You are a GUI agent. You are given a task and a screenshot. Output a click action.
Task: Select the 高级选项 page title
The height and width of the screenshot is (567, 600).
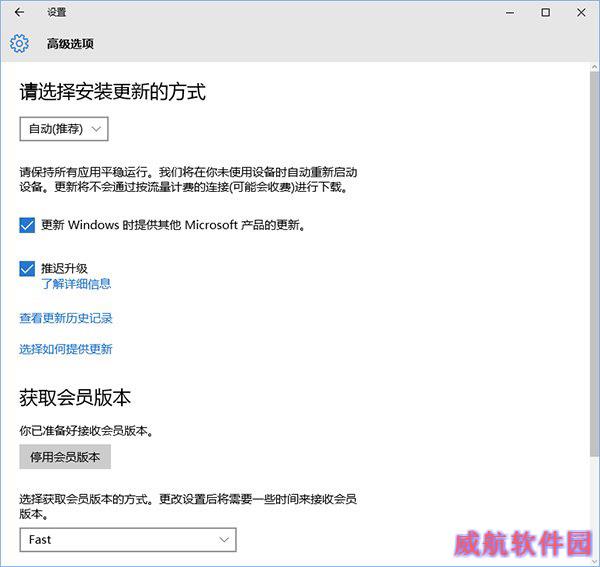click(70, 44)
